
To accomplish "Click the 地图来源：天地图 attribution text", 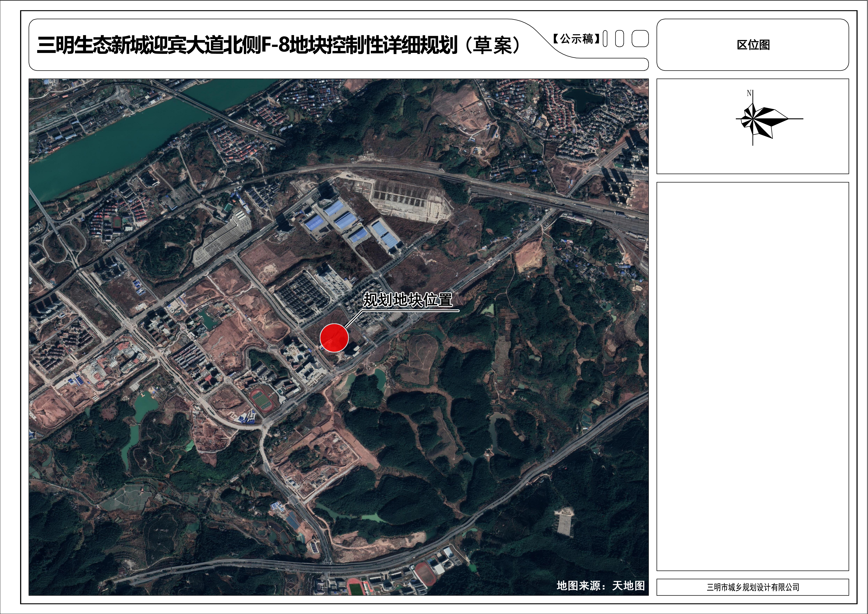I will tap(600, 586).
